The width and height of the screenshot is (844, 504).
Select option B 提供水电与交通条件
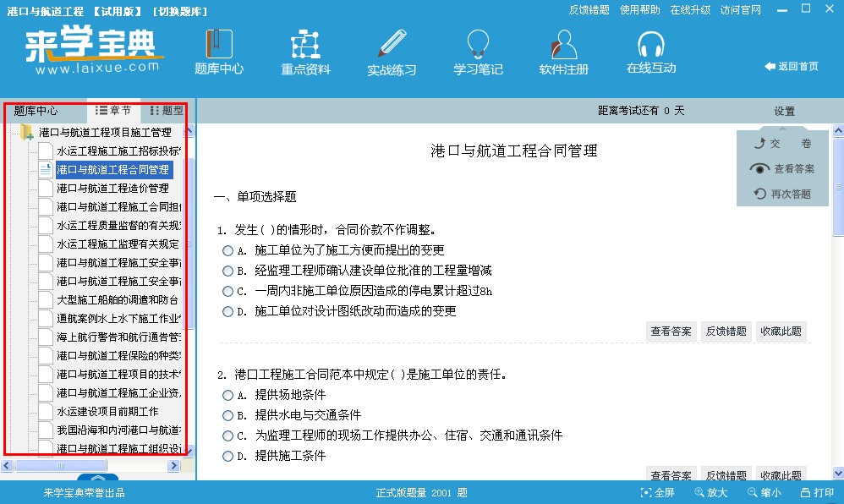(x=227, y=416)
